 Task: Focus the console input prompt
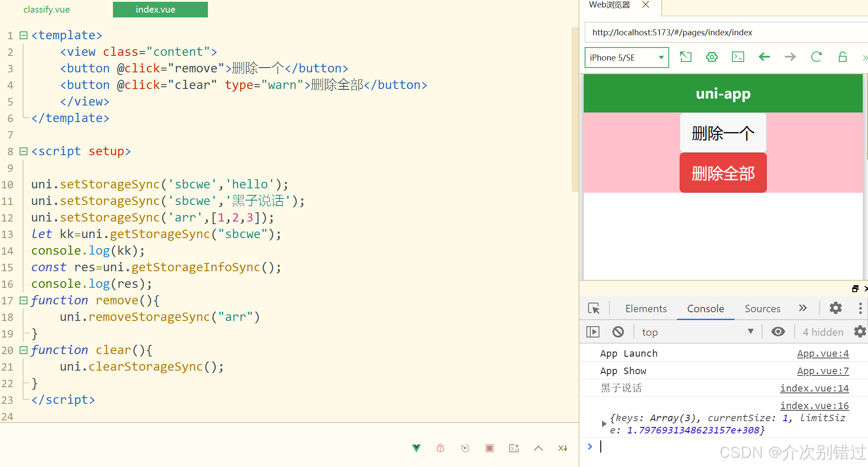coord(724,447)
